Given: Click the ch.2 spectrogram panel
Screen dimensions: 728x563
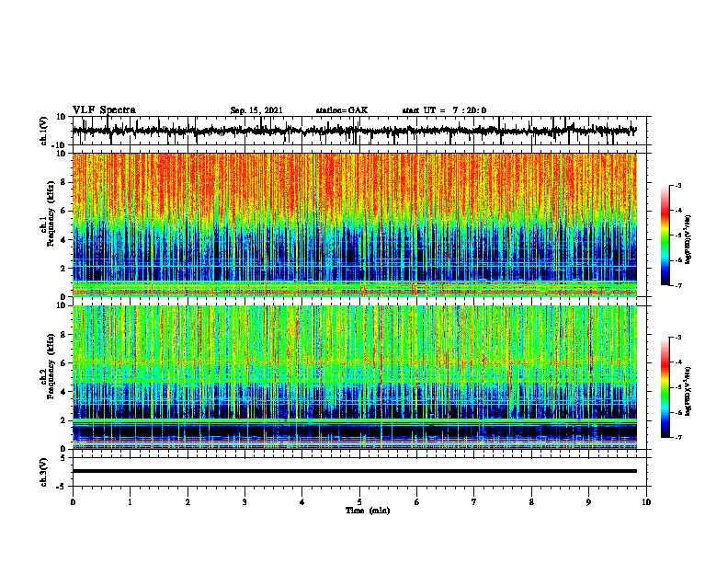Looking at the screenshot, I should (354, 377).
